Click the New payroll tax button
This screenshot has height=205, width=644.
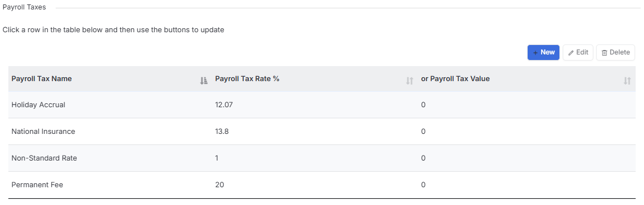(543, 52)
